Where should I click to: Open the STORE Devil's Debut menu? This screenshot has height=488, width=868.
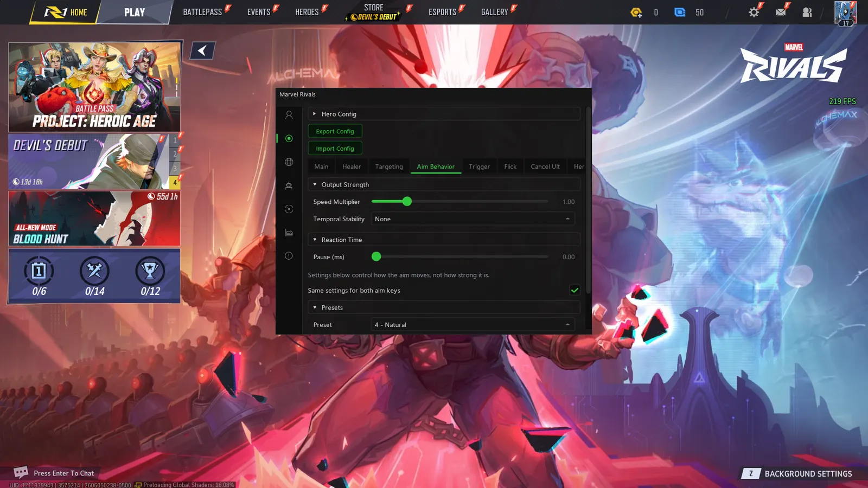(x=374, y=12)
